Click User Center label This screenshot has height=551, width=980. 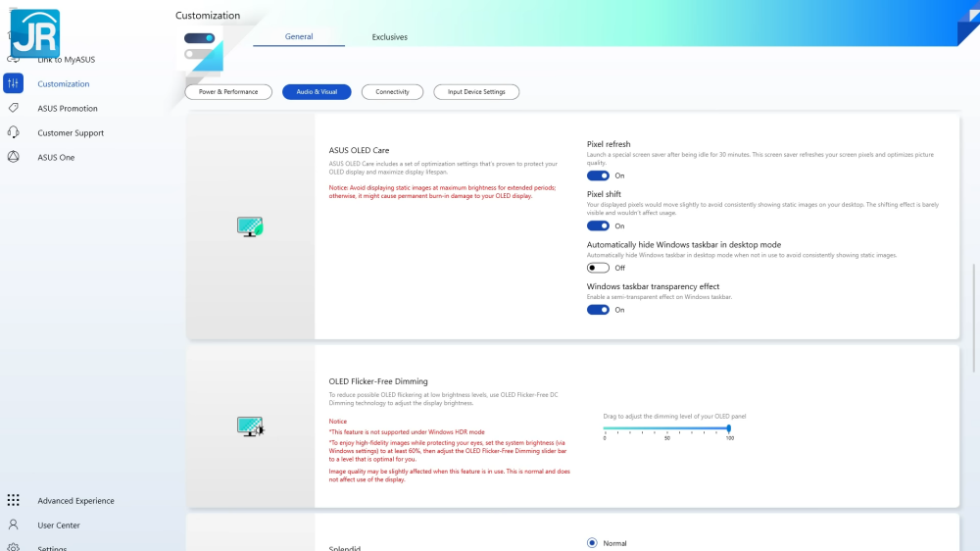pos(59,525)
